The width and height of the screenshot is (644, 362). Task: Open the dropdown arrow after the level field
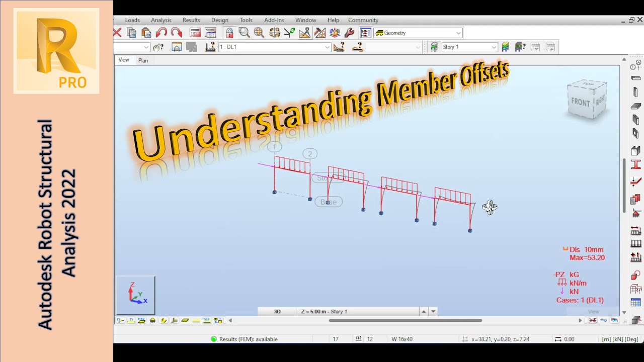coord(433,311)
